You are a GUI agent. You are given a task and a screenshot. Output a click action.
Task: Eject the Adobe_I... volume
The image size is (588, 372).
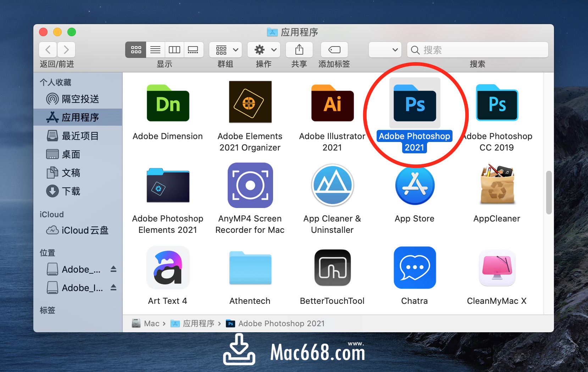click(113, 288)
